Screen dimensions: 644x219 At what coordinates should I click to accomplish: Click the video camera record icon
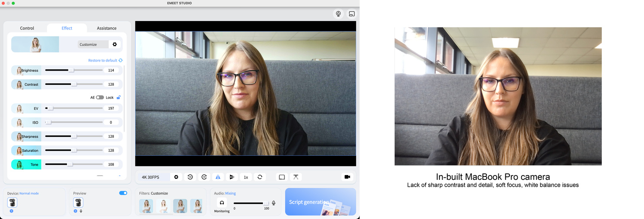point(347,177)
